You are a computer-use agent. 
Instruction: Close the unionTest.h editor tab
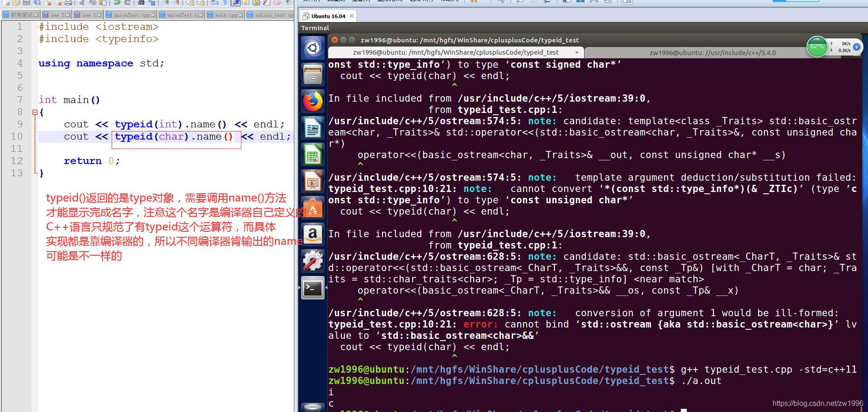(x=201, y=15)
